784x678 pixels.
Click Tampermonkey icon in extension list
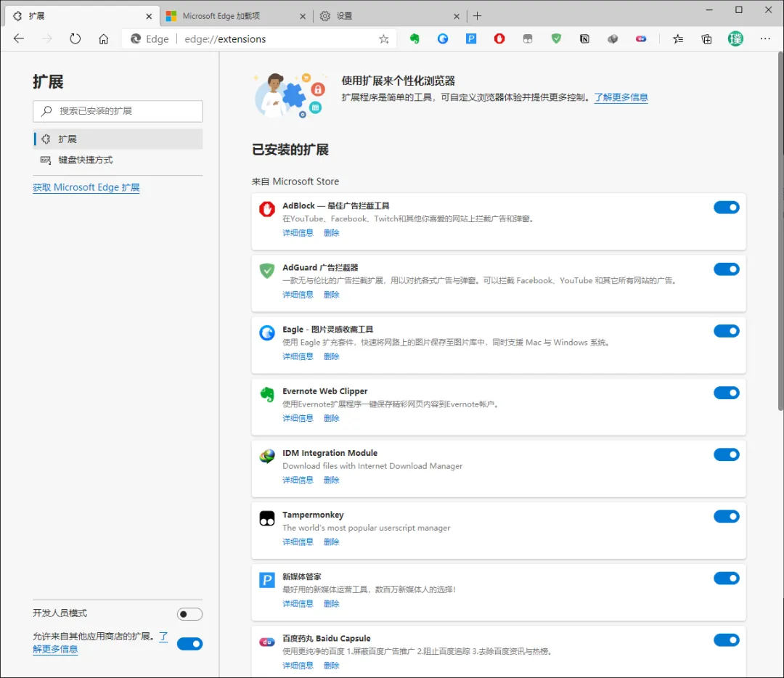point(267,518)
